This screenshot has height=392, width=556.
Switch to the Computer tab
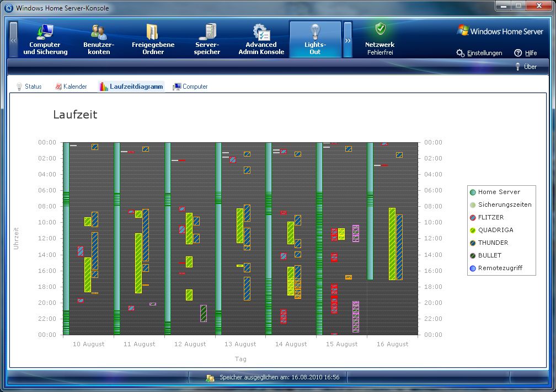(190, 87)
